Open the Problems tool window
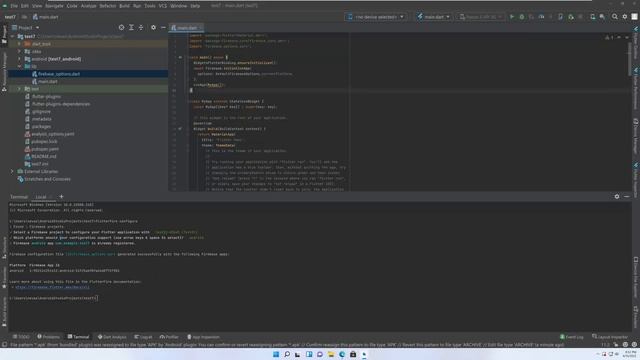The image size is (640, 360). [49, 337]
